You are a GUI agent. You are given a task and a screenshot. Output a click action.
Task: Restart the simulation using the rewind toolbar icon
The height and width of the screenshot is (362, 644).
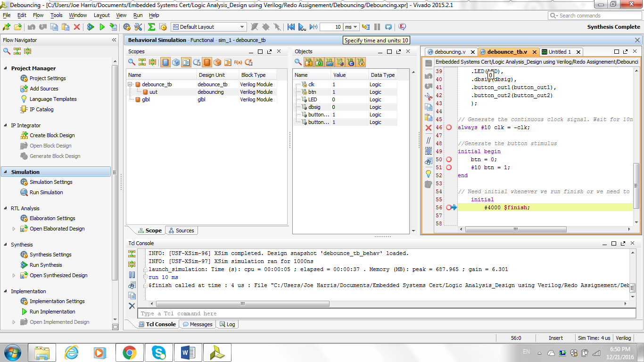[x=291, y=27]
